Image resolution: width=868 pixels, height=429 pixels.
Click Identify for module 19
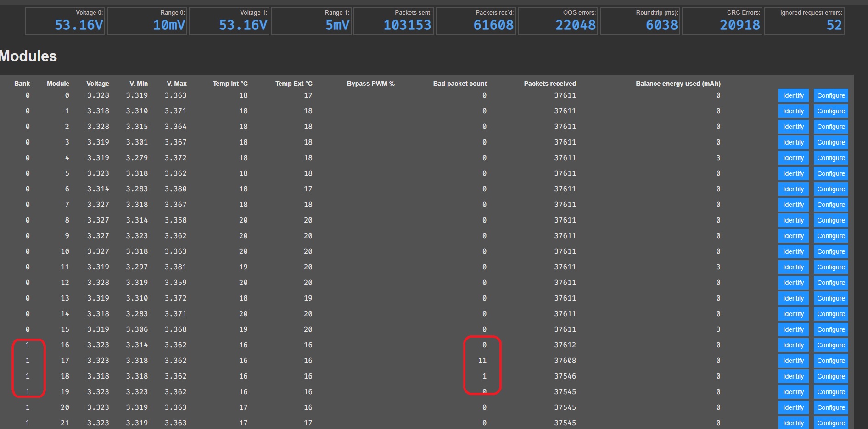click(793, 392)
